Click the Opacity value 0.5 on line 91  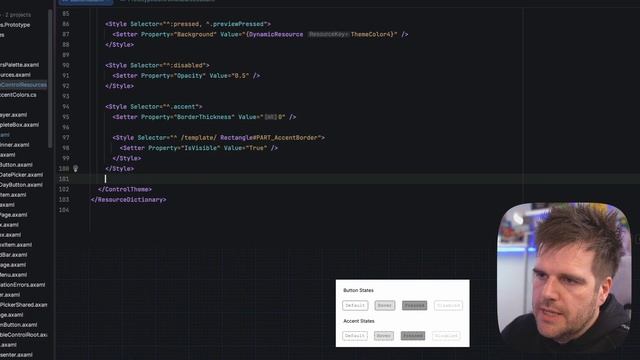coord(239,76)
